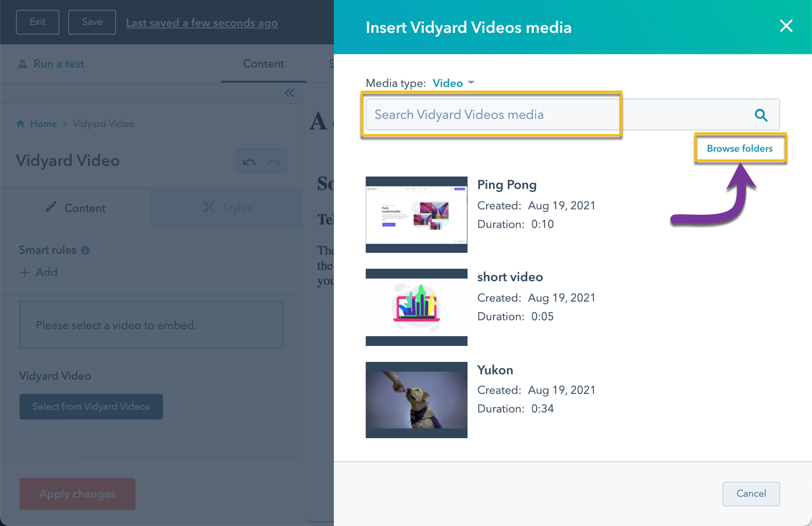Go to Home breadcrumb link
This screenshot has height=526, width=812.
point(43,123)
